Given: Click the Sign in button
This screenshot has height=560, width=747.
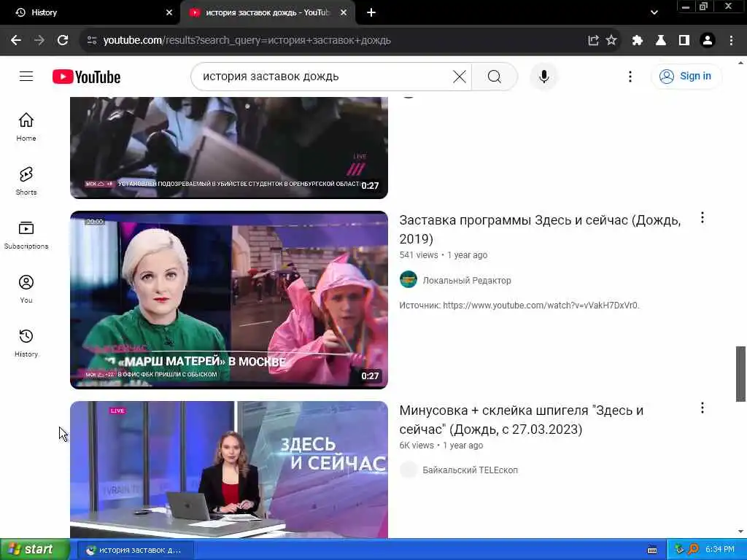Looking at the screenshot, I should pyautogui.click(x=686, y=76).
